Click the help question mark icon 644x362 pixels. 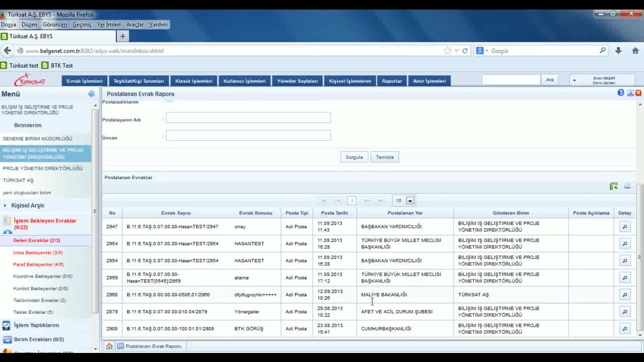click(x=621, y=93)
